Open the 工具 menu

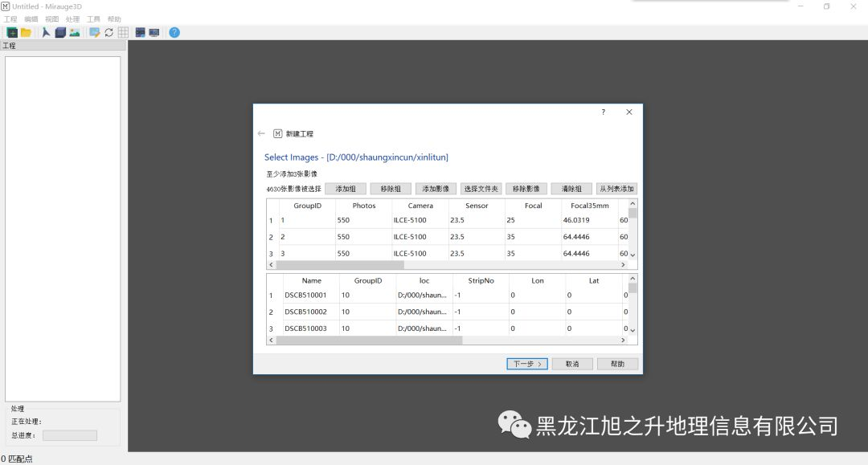92,18
